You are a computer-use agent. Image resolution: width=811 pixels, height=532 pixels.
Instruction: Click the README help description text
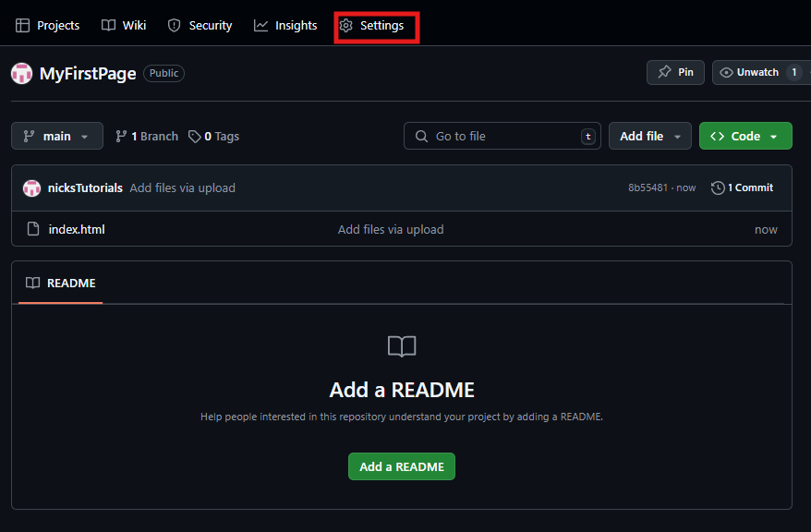pos(402,417)
